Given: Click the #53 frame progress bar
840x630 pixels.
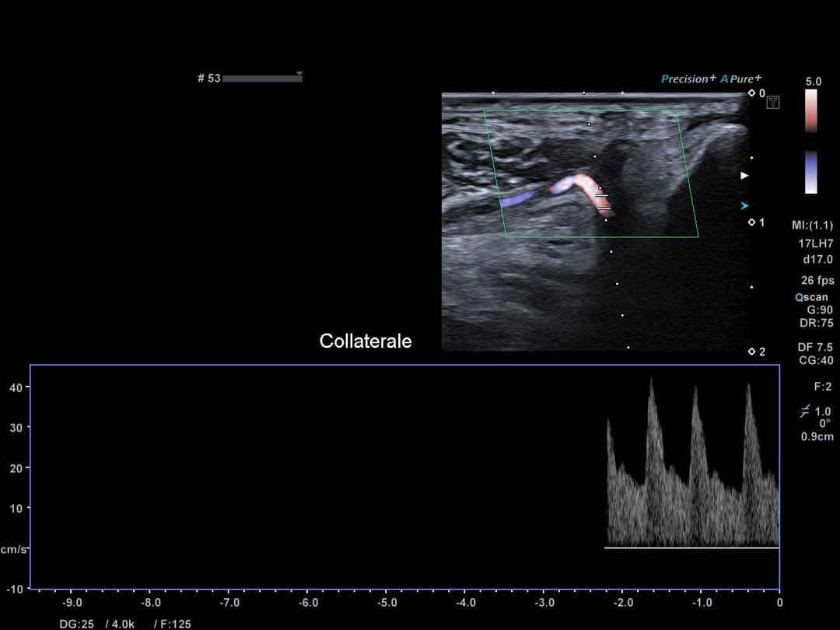Looking at the screenshot, I should [262, 79].
